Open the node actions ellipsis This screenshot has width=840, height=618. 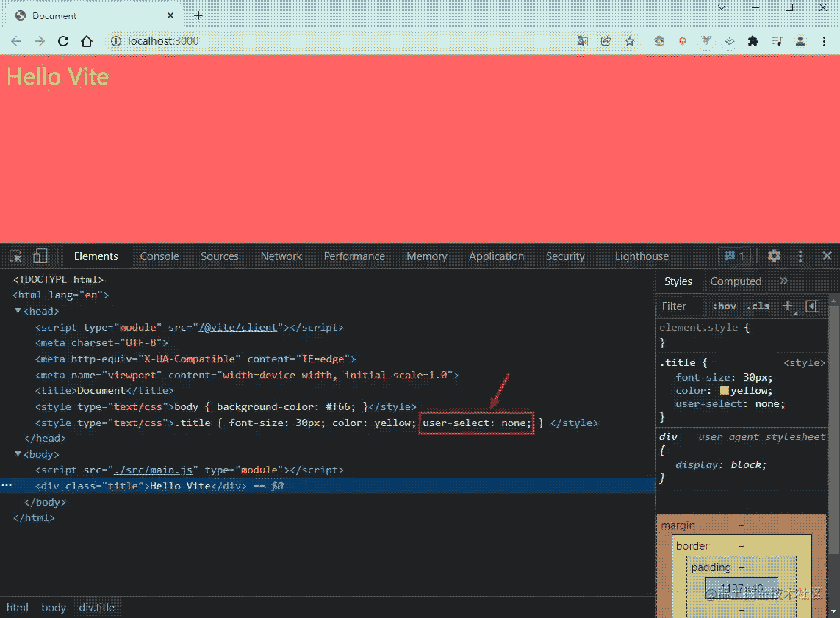tap(7, 485)
